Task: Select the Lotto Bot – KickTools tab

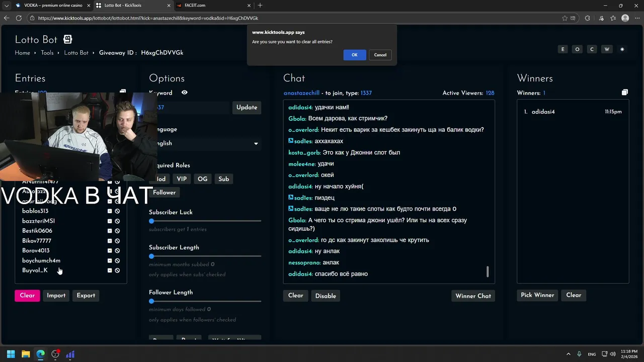Action: point(133,6)
